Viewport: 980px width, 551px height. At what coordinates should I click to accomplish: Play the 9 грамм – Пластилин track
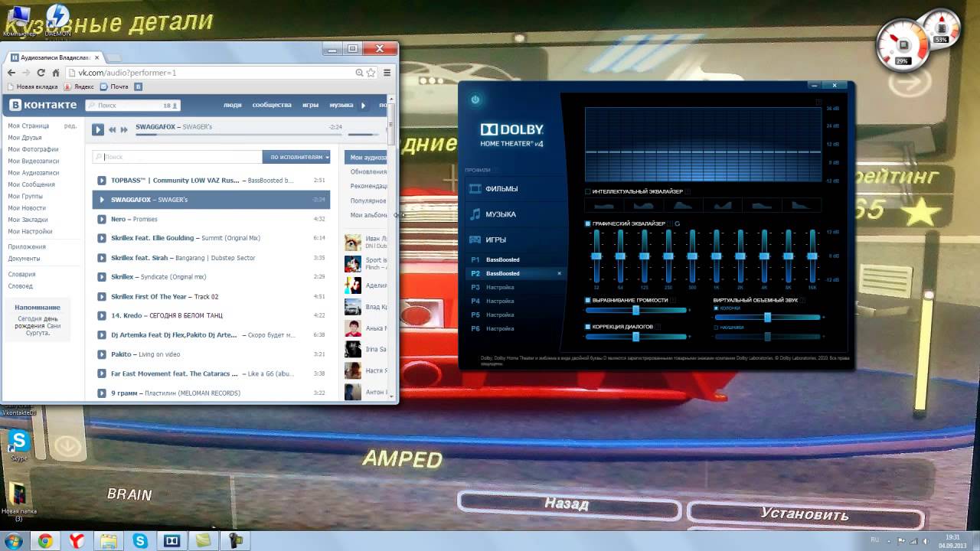(102, 393)
